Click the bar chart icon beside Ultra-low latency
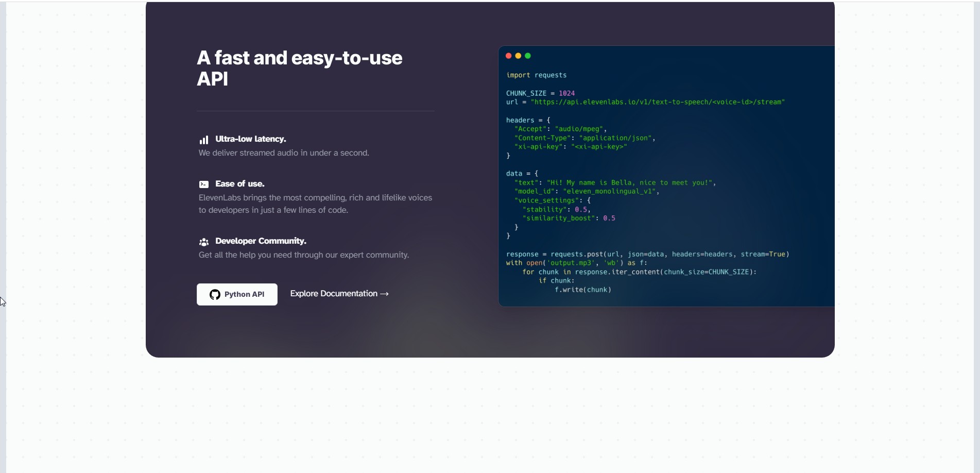980x473 pixels. [204, 140]
